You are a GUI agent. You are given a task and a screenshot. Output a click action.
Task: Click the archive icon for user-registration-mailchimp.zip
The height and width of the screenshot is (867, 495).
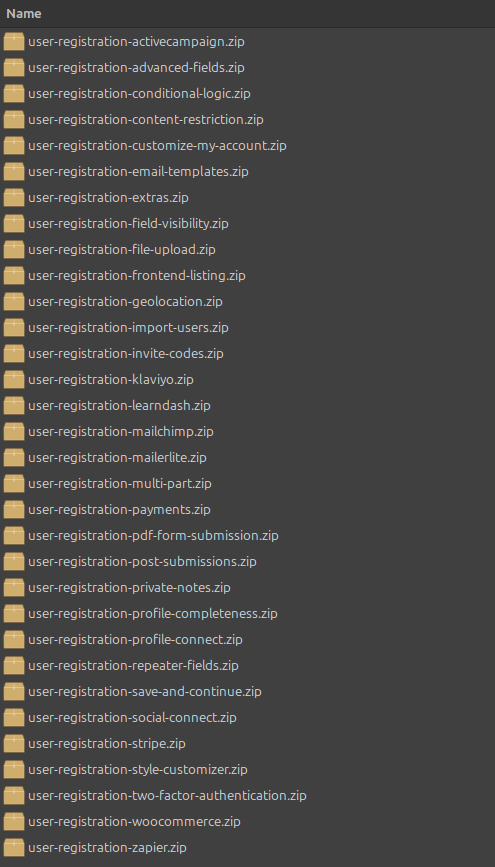tap(14, 431)
